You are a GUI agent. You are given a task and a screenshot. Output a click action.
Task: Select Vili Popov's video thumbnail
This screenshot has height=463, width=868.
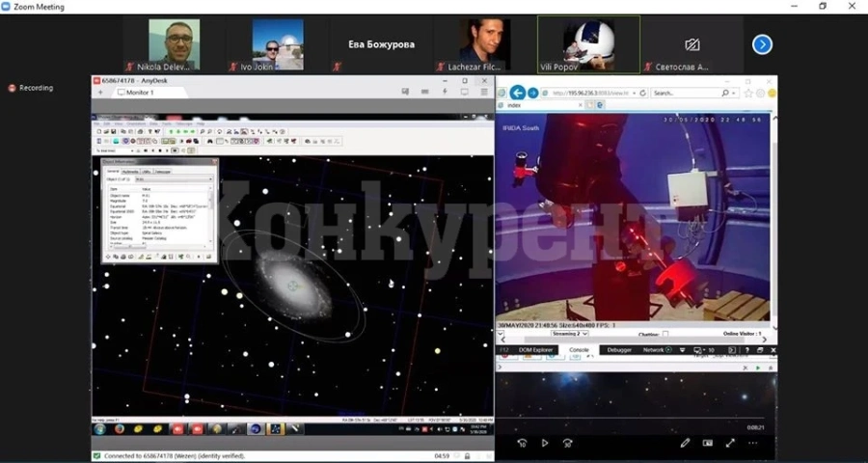click(x=588, y=44)
